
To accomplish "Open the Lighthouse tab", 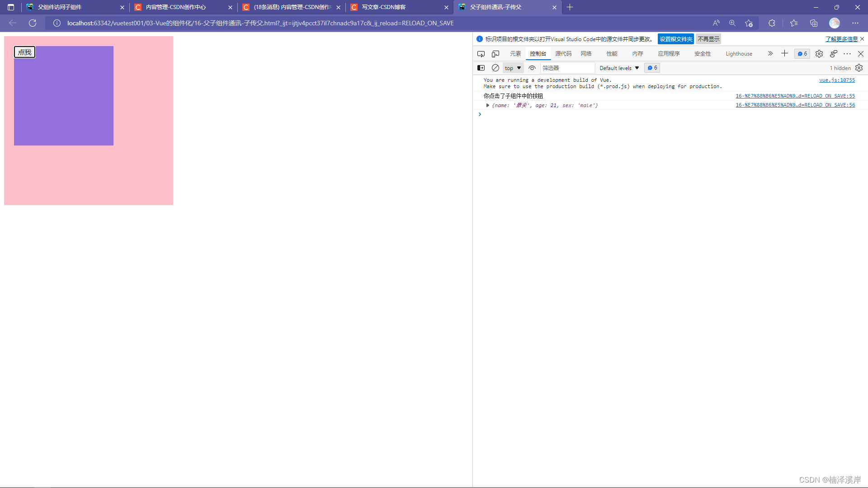I will (739, 54).
